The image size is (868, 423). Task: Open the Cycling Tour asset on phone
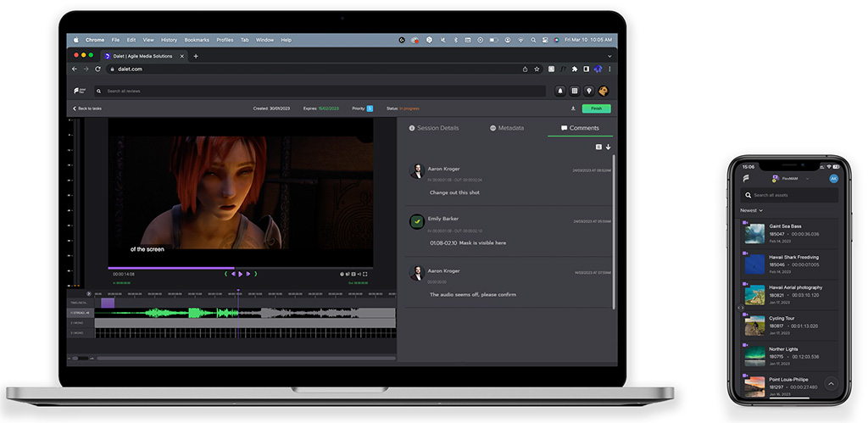pyautogui.click(x=789, y=326)
